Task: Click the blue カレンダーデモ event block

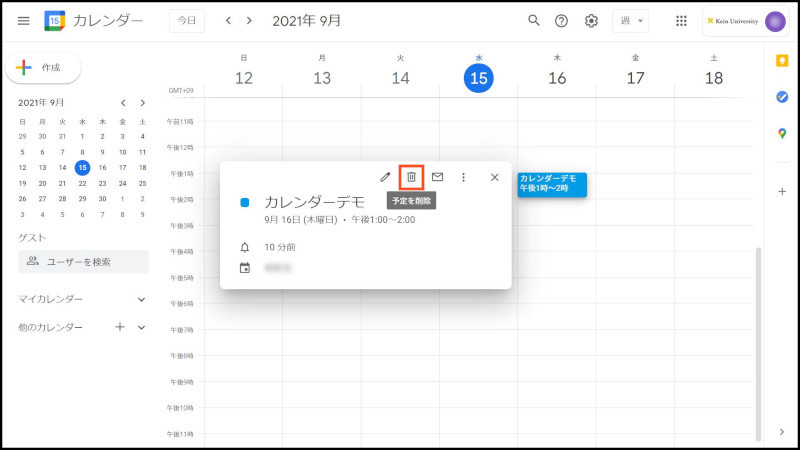Action: pos(552,183)
